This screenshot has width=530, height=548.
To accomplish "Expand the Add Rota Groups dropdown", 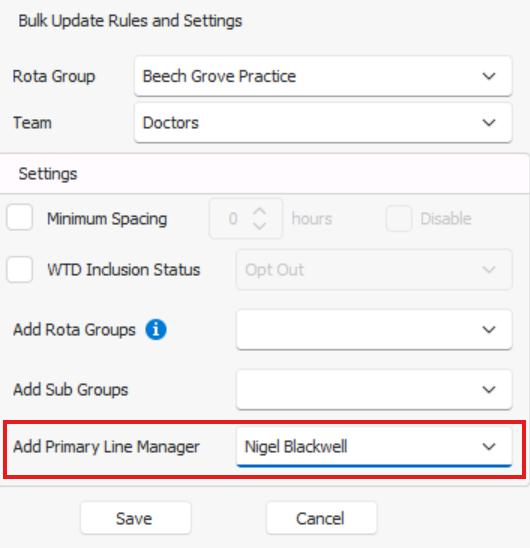I will (x=374, y=330).
